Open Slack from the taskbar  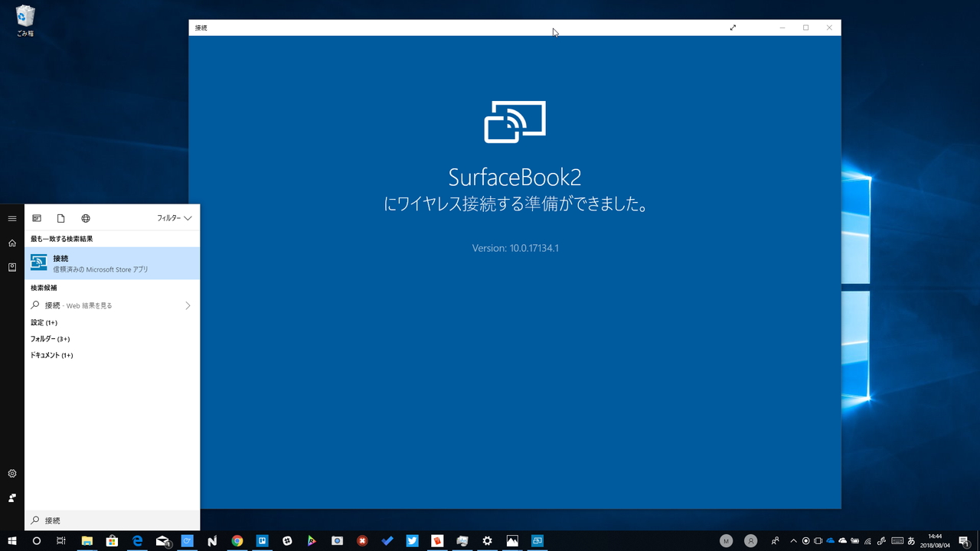(x=287, y=541)
